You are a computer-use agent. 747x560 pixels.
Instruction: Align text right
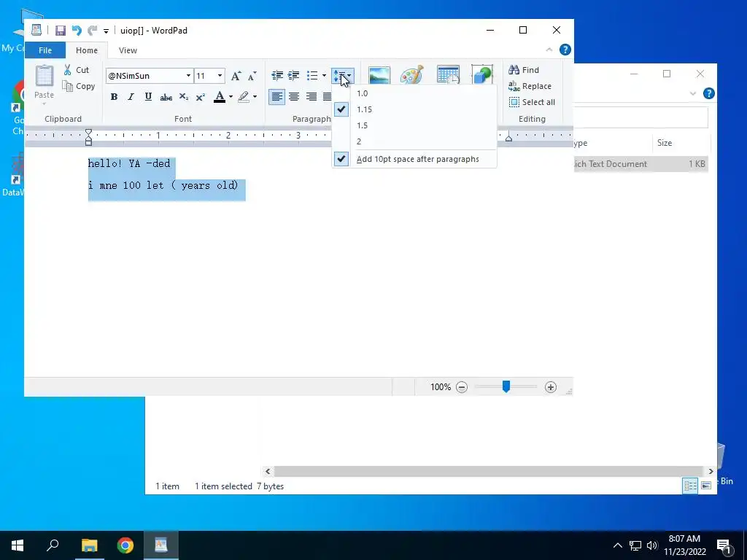pos(311,97)
